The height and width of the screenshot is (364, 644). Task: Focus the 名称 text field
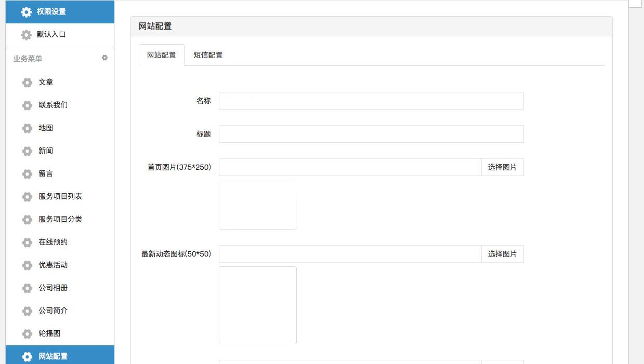[371, 101]
